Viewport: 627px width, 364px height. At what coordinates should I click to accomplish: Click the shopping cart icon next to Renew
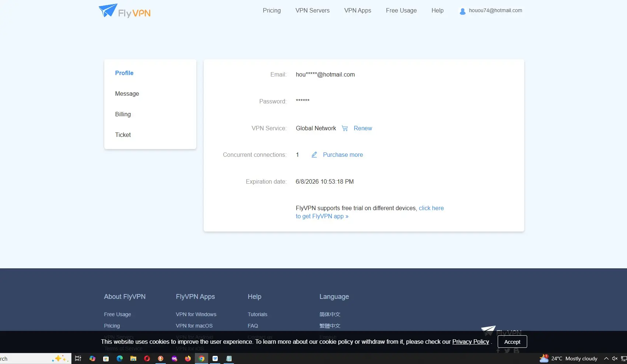(x=345, y=128)
